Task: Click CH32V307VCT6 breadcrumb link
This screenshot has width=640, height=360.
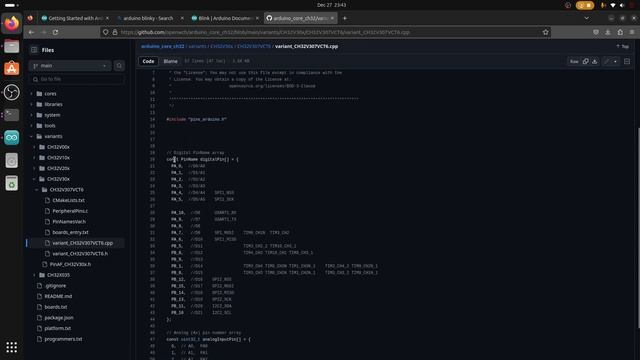Action: [254, 47]
